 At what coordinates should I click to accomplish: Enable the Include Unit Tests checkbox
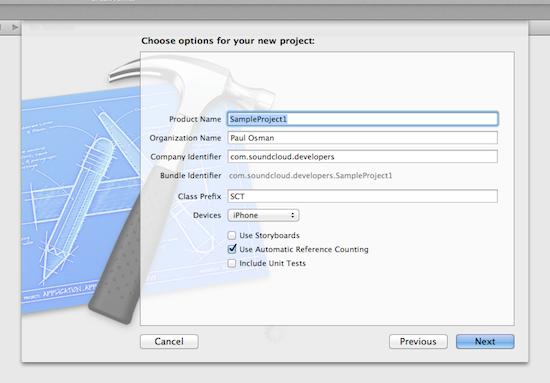tap(232, 263)
